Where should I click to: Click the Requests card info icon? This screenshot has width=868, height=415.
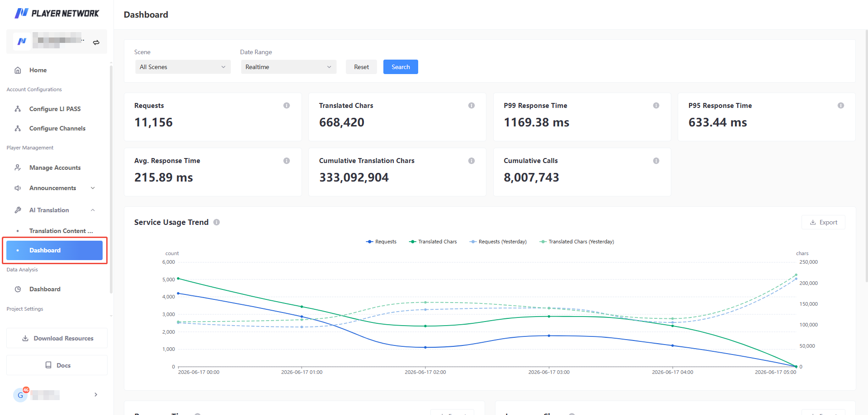(287, 106)
